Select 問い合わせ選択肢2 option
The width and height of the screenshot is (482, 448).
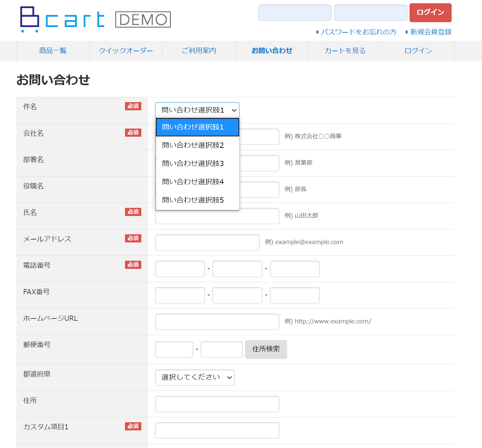coord(197,145)
